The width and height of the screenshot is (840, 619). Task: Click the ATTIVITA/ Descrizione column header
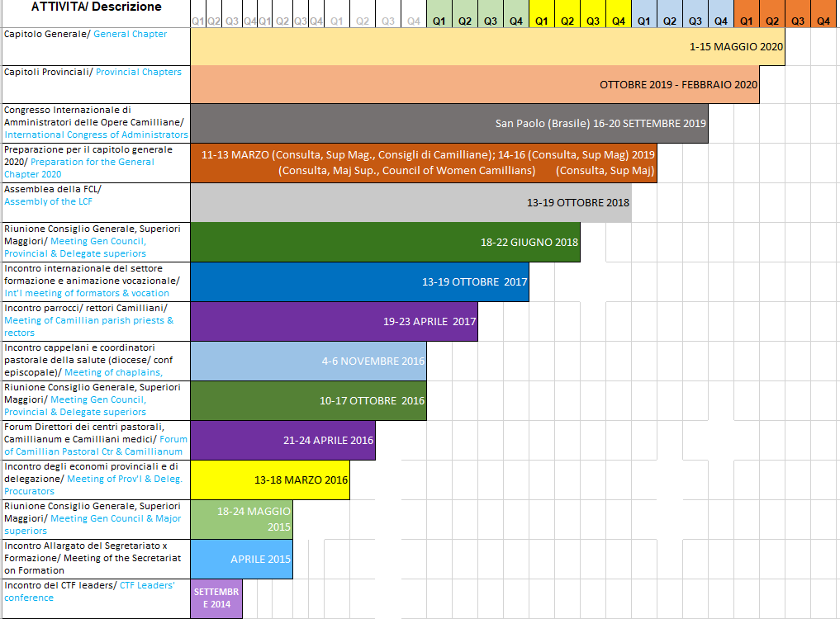96,7
